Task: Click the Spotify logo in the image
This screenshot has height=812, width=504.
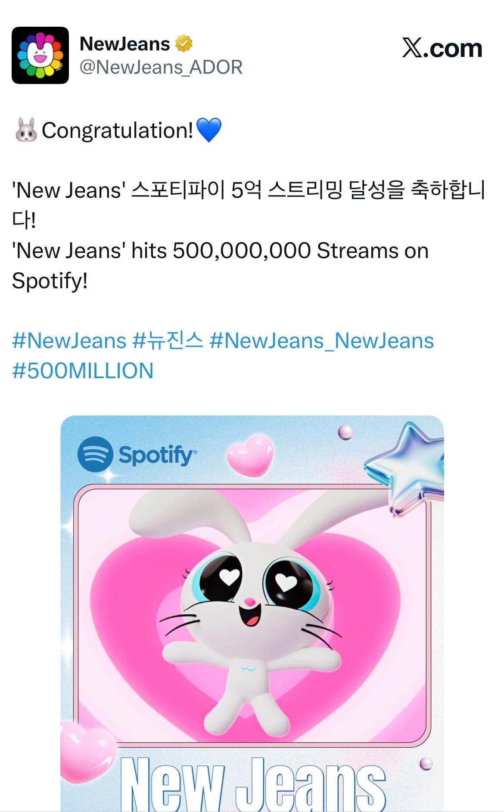Action: pos(137,454)
